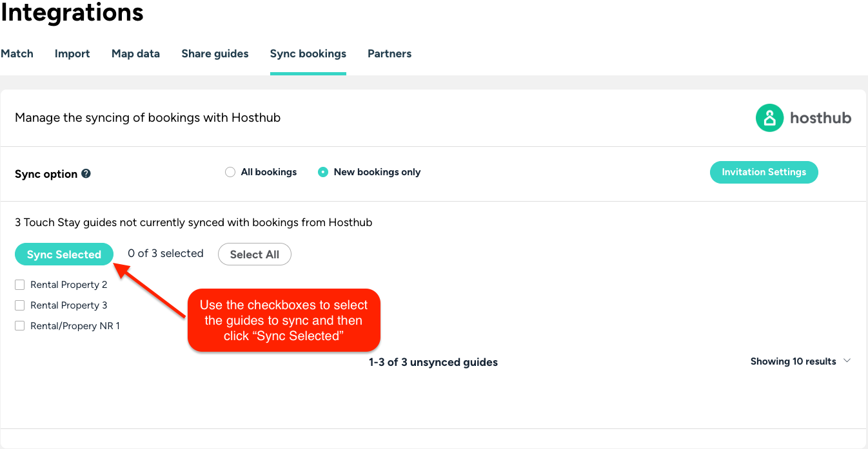Click the Select All button
Viewport: 868px width, 449px height.
(255, 254)
